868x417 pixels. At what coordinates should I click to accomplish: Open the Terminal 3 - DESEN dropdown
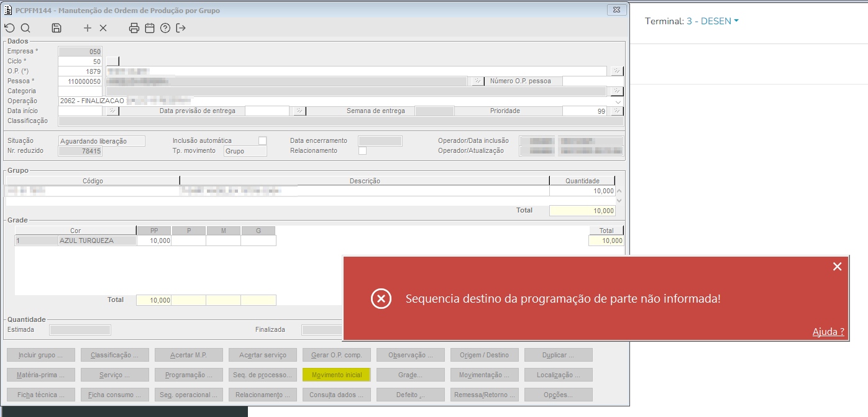(712, 21)
